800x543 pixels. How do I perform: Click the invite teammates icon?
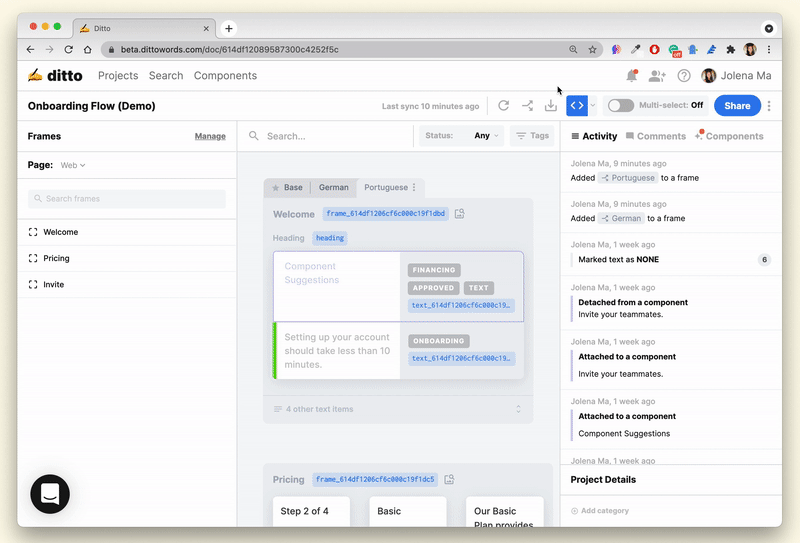(657, 76)
